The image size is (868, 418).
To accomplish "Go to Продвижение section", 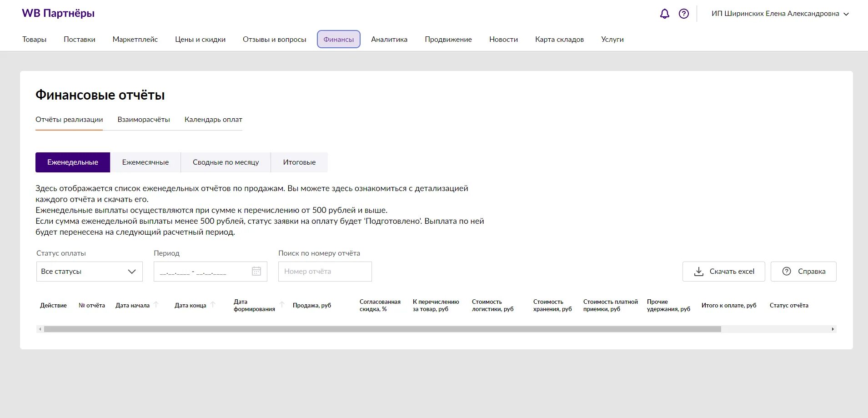I will pos(448,40).
